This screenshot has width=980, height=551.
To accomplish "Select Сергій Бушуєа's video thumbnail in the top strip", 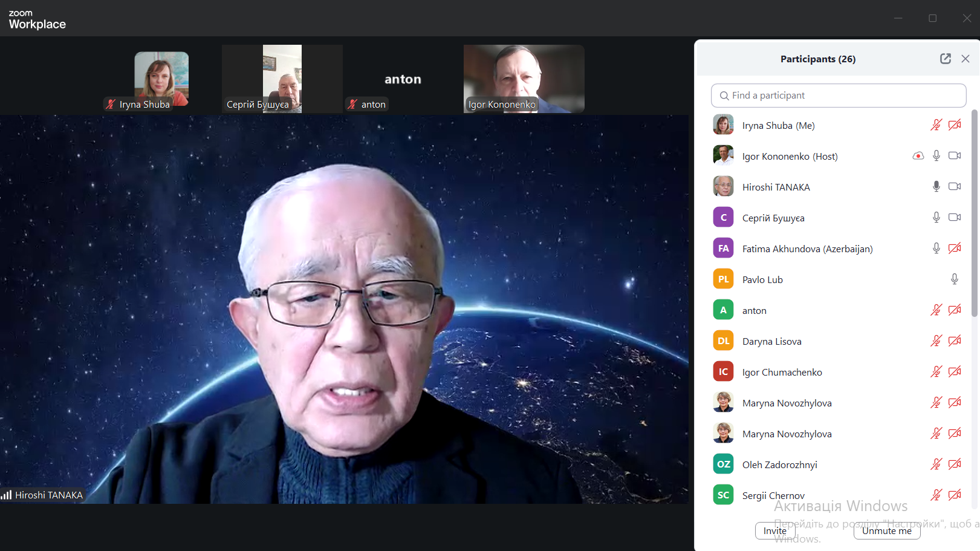I will pyautogui.click(x=282, y=79).
